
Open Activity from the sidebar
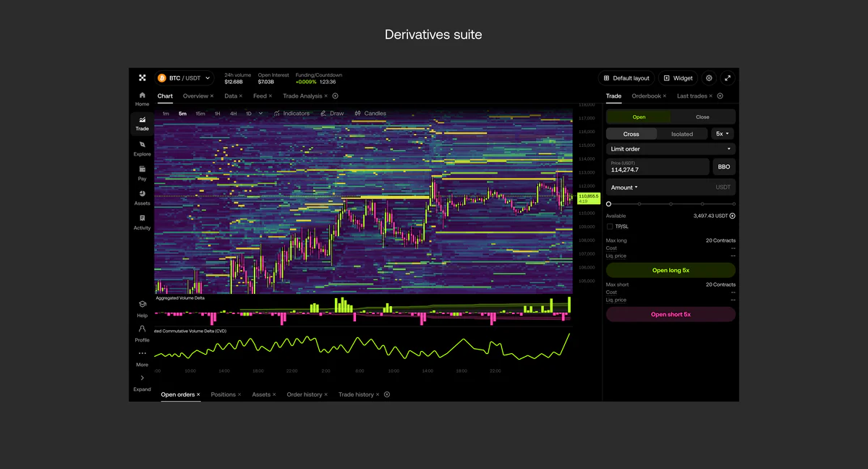click(142, 222)
